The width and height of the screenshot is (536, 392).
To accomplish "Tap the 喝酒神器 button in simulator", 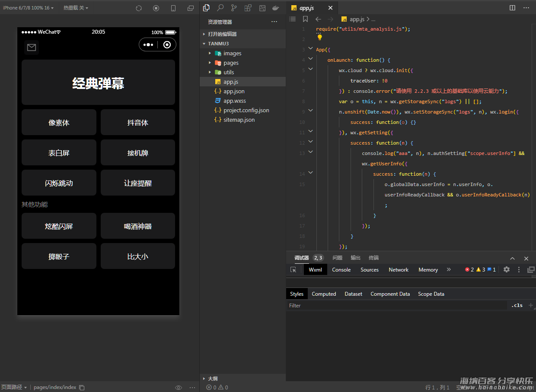I will tap(138, 226).
